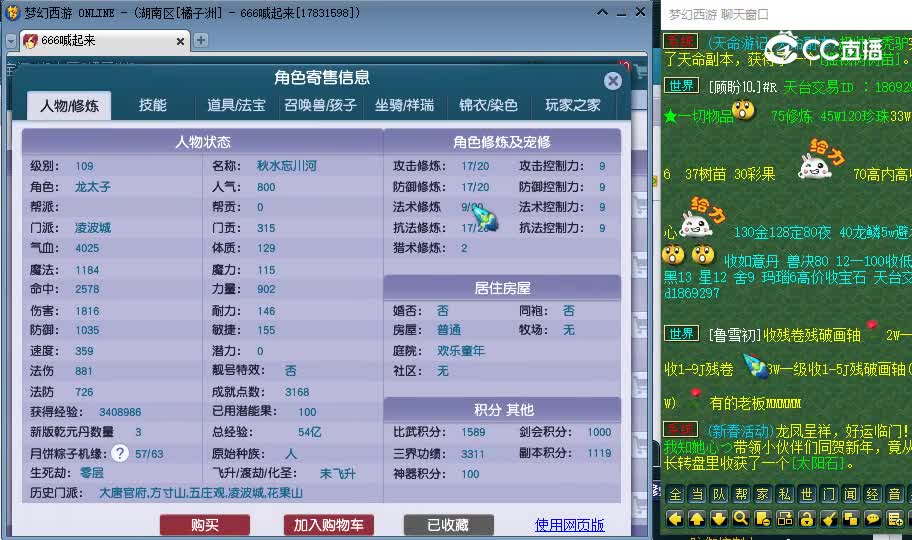Click the [太阳石] item link in chat
Image resolution: width=912 pixels, height=540 pixels.
pos(819,463)
